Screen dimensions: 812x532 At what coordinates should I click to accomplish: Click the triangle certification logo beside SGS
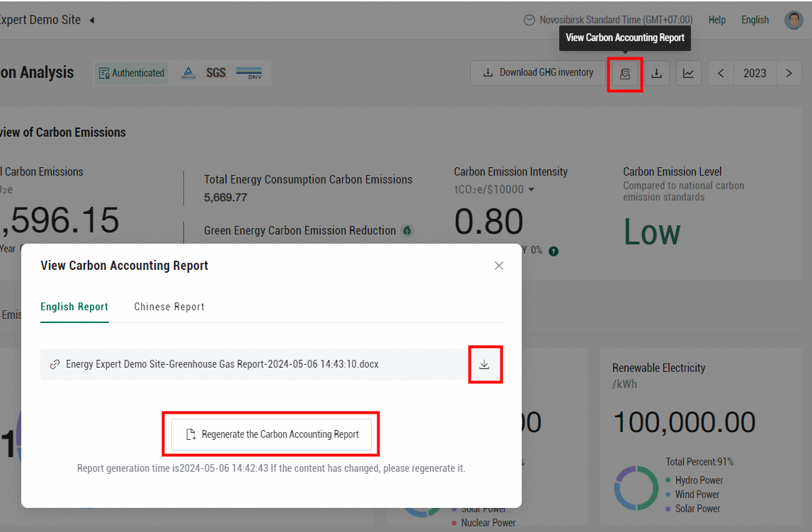click(x=188, y=73)
